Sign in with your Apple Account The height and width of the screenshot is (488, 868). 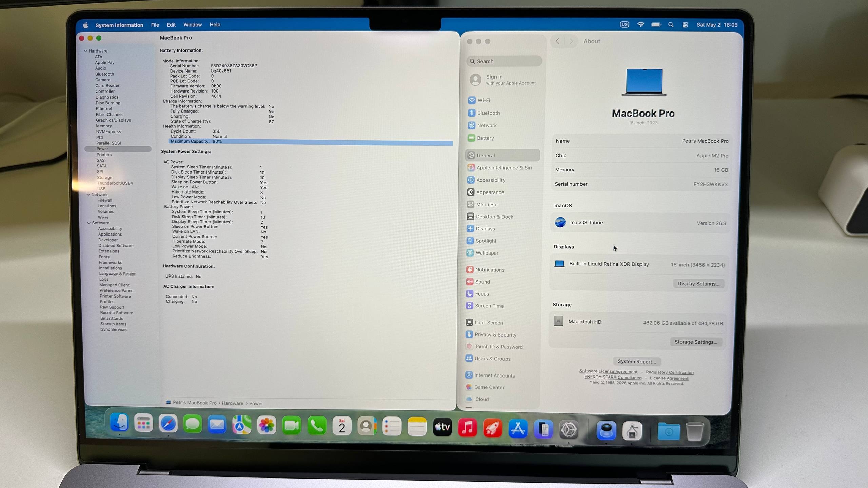[x=503, y=80]
